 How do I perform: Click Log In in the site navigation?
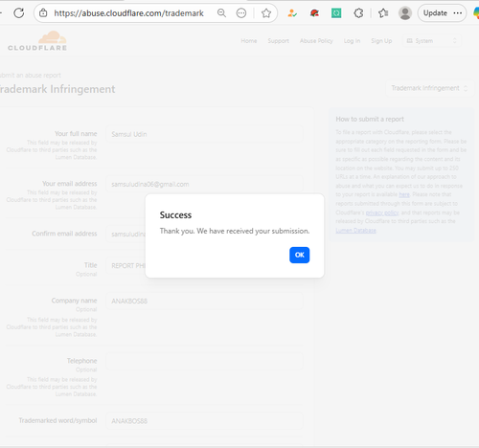(x=352, y=41)
